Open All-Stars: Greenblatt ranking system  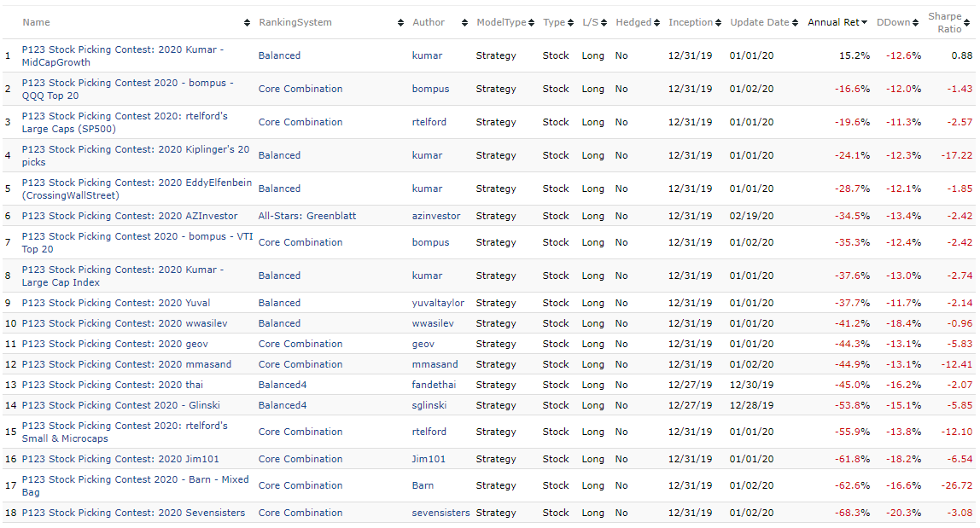[306, 216]
